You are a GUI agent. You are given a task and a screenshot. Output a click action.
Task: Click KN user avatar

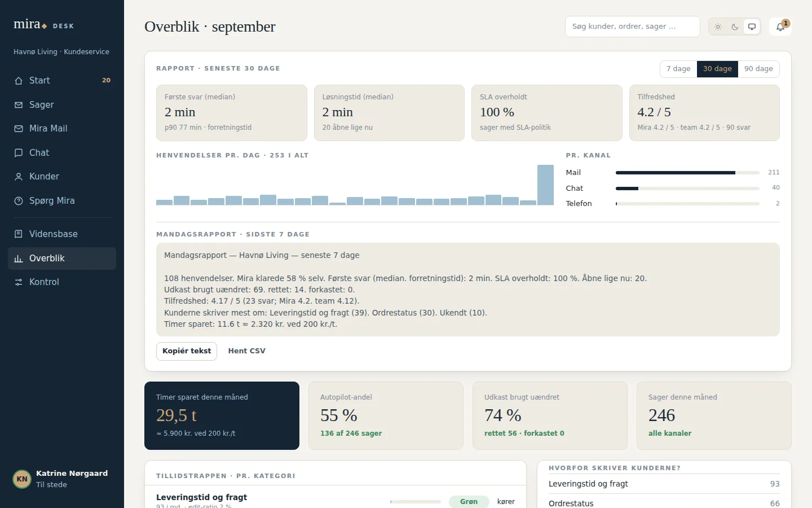click(22, 479)
